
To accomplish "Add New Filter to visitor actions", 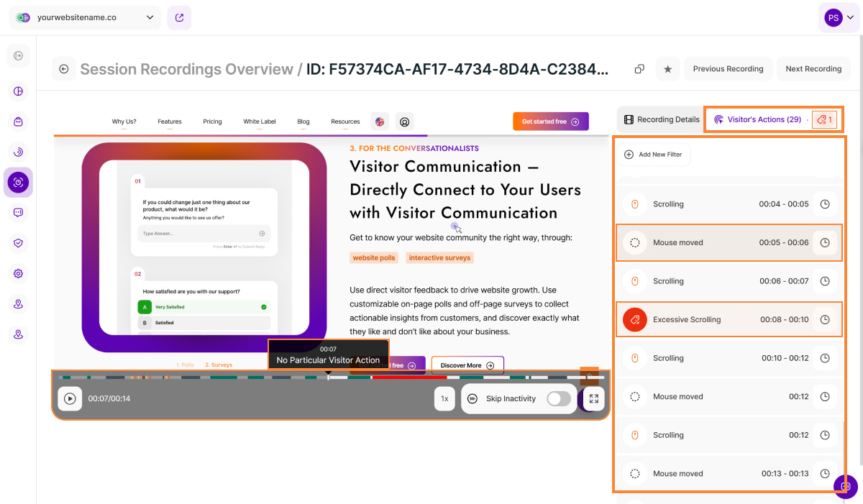I will (654, 155).
